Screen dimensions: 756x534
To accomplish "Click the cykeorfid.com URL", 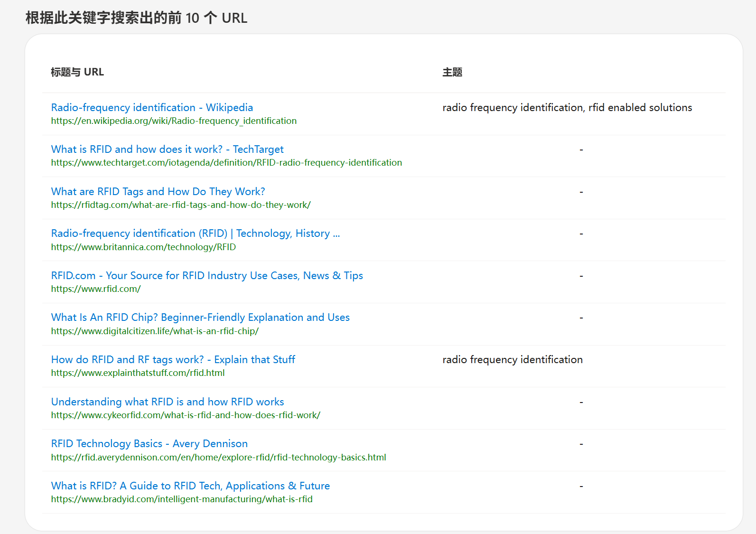I will coord(186,415).
